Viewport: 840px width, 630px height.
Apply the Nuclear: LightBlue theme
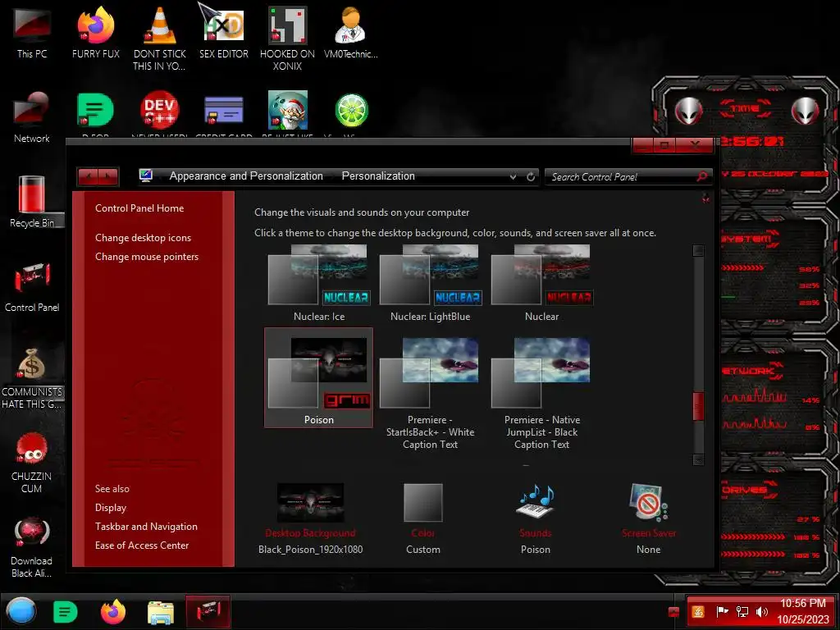coord(430,283)
